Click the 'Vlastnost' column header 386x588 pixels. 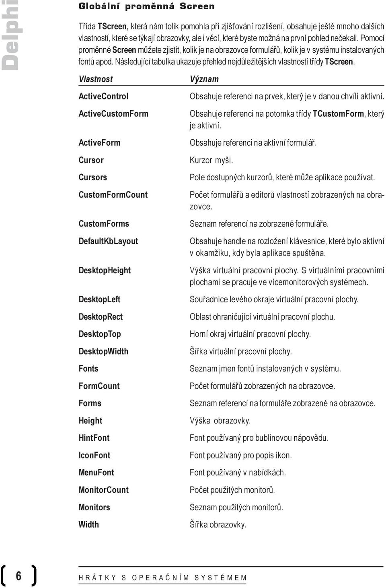(96, 79)
